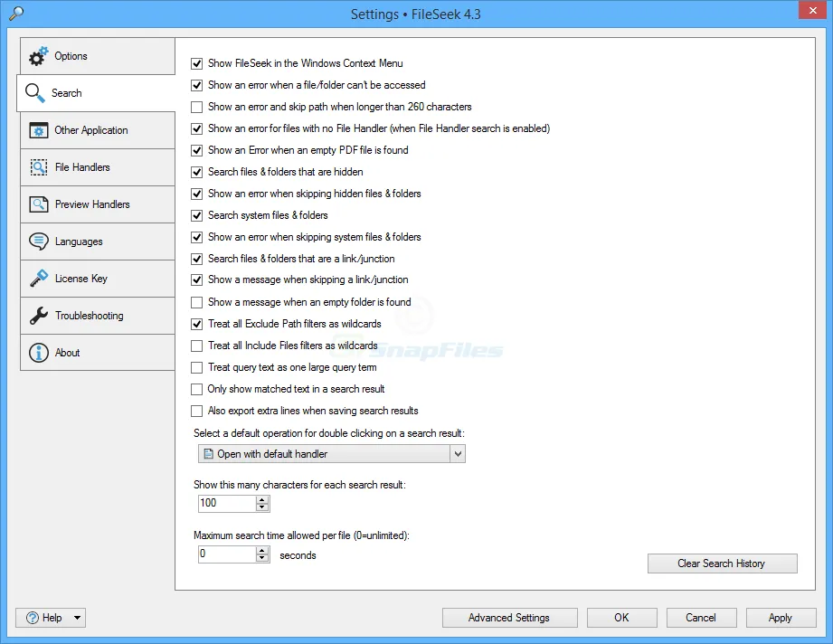Click the Apply button
This screenshot has height=644, width=833.
781,618
